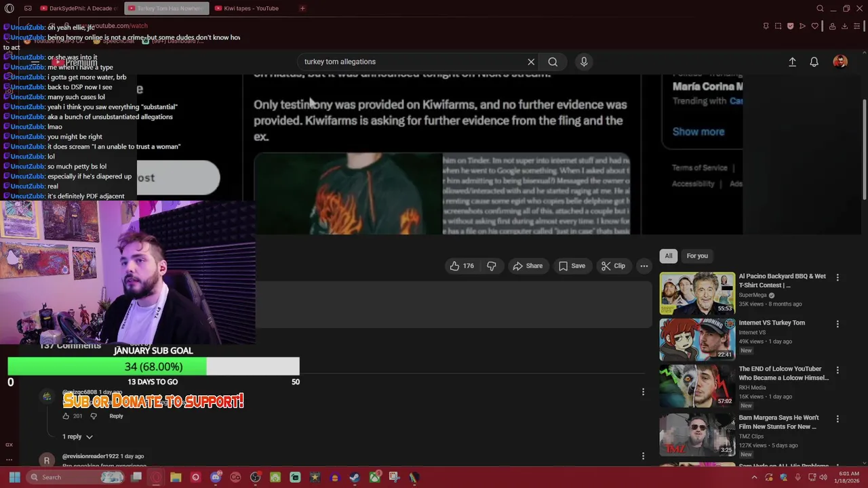
Task: Open Al Pacino Backyard BBQ video thumbnail
Action: point(697,293)
